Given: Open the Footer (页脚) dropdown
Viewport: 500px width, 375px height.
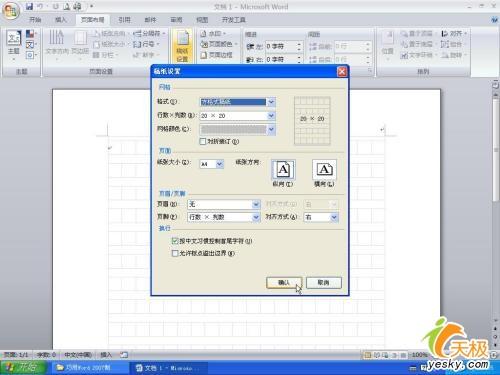Looking at the screenshot, I should pyautogui.click(x=256, y=217).
